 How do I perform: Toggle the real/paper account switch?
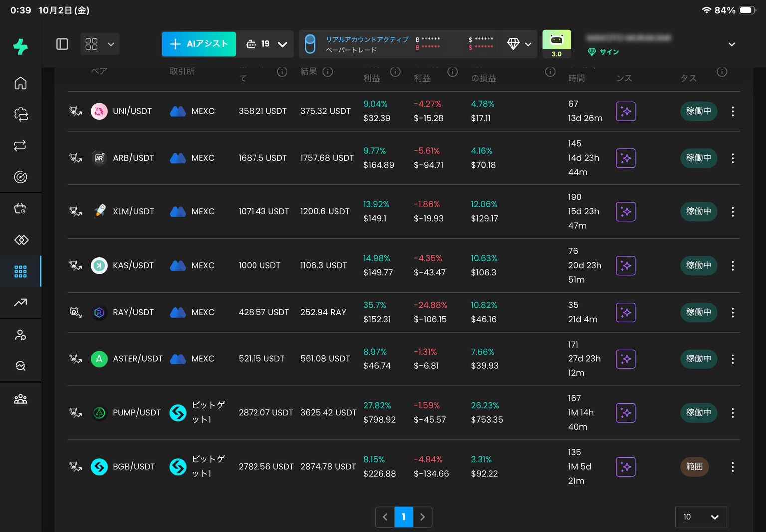310,44
